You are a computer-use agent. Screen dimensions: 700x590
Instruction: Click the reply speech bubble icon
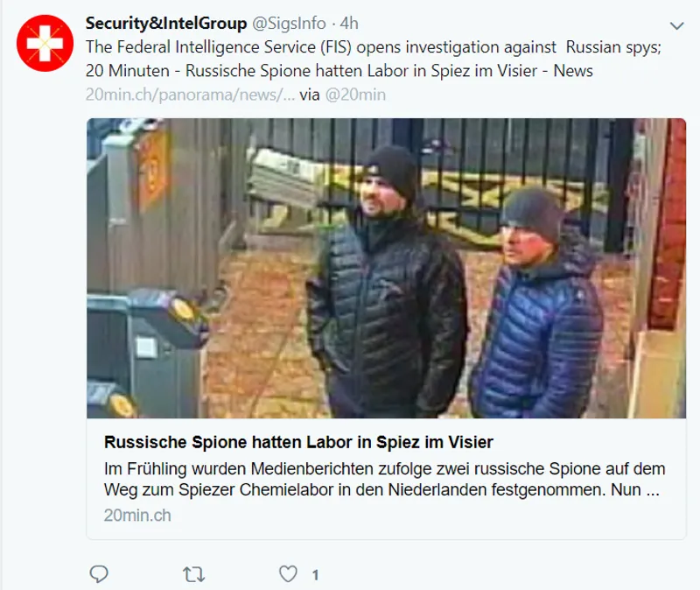[100, 573]
